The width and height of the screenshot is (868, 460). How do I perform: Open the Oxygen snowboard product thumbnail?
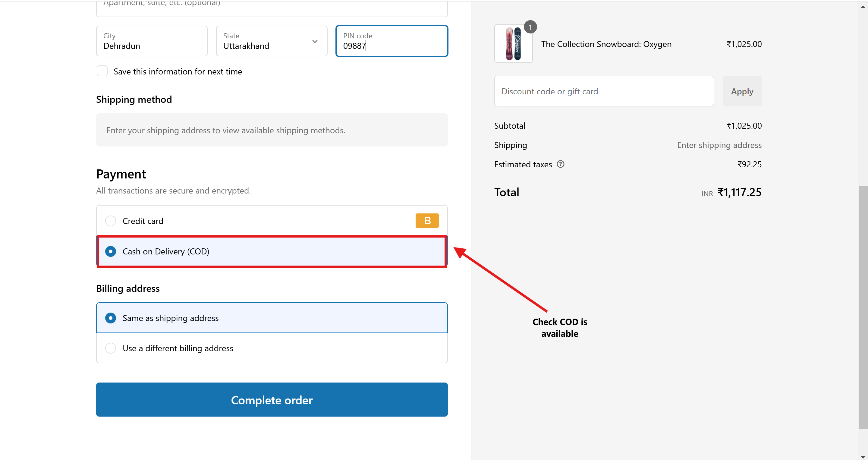coord(513,44)
